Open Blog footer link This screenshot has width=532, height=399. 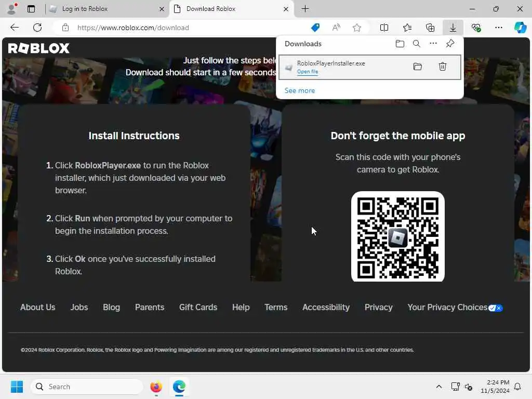[x=111, y=307]
